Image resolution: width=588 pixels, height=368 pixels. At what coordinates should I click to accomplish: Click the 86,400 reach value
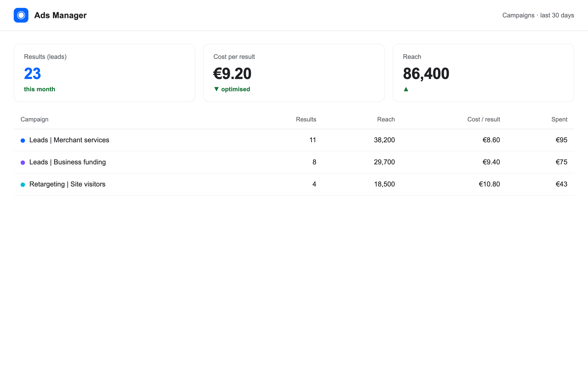pyautogui.click(x=426, y=74)
